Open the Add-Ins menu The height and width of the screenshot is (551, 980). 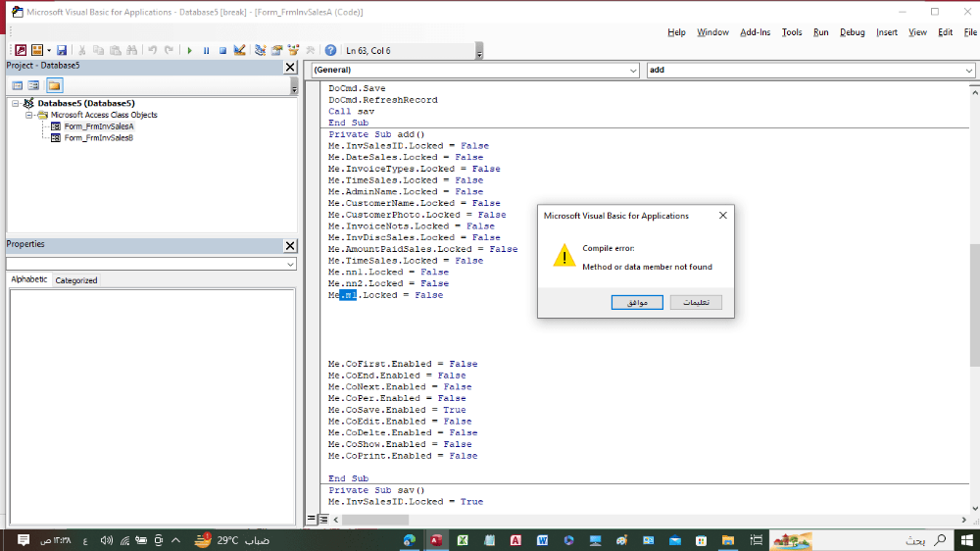tap(755, 32)
